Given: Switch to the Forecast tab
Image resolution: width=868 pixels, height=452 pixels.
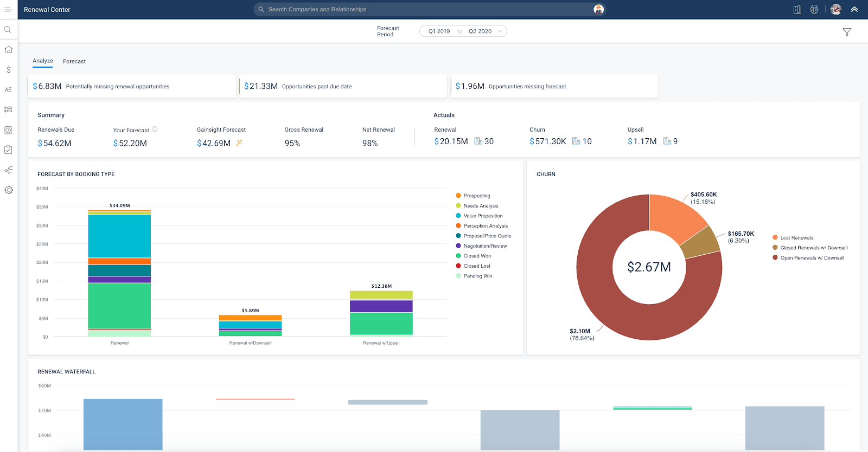Looking at the screenshot, I should click(74, 61).
